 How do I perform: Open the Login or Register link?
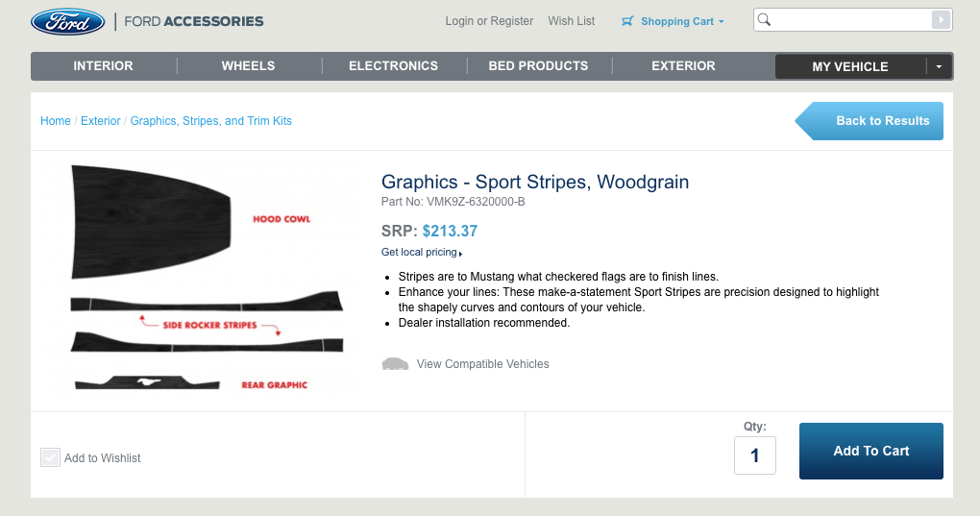click(489, 21)
